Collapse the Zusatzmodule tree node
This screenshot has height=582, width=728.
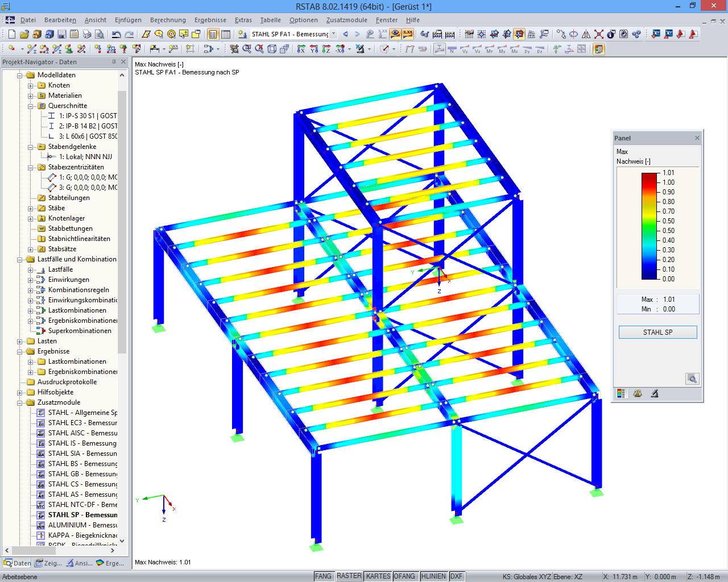[20, 402]
